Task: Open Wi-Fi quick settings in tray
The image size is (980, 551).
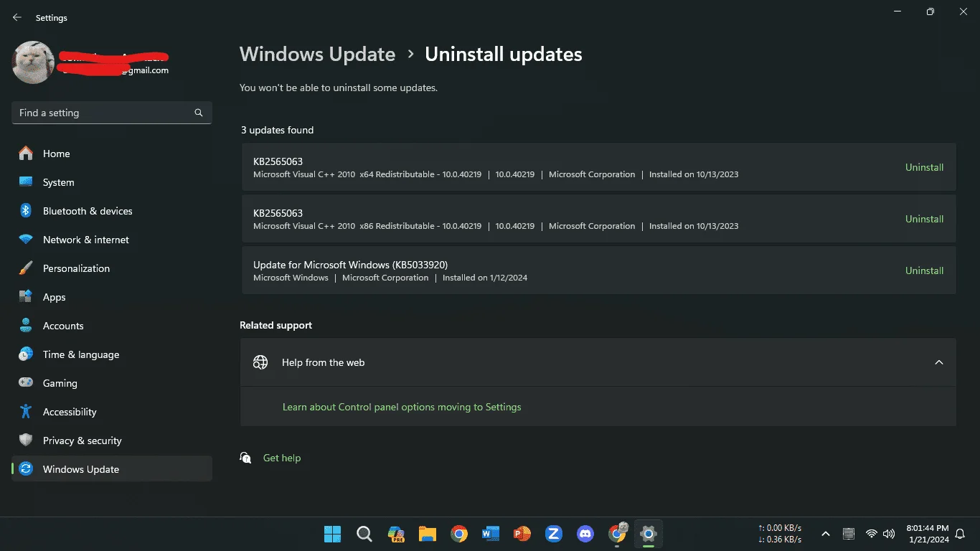Action: [x=872, y=534]
